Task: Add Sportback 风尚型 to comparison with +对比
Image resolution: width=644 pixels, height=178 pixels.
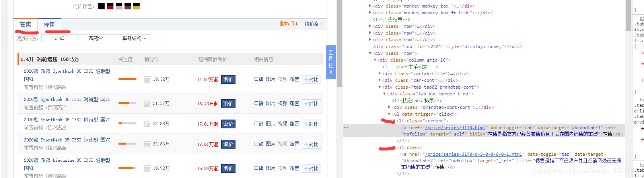Action: pyautogui.click(x=311, y=124)
